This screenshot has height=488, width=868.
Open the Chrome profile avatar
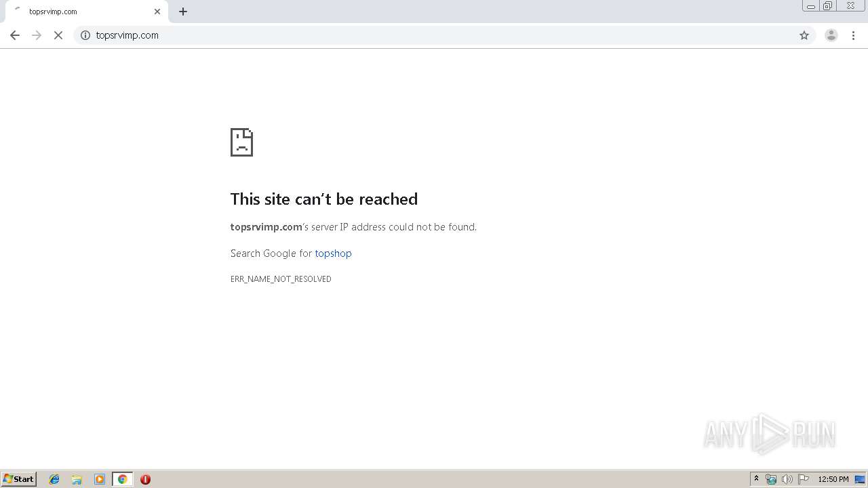click(x=831, y=35)
